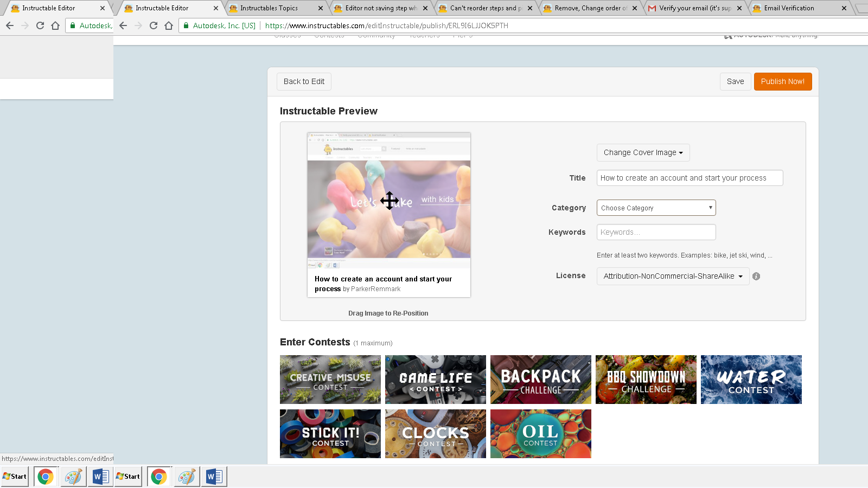Screen dimensions: 868x488
Task: Select Creative Misuse Contest
Action: click(330, 380)
